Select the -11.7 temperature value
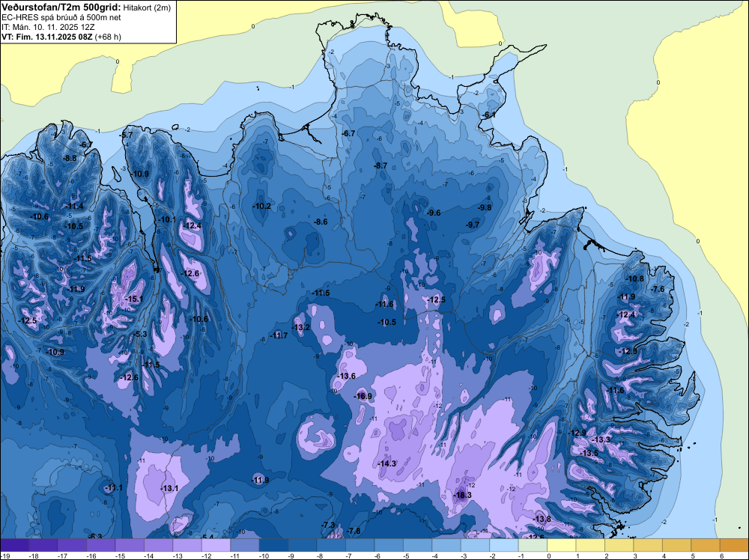 tap(279, 335)
